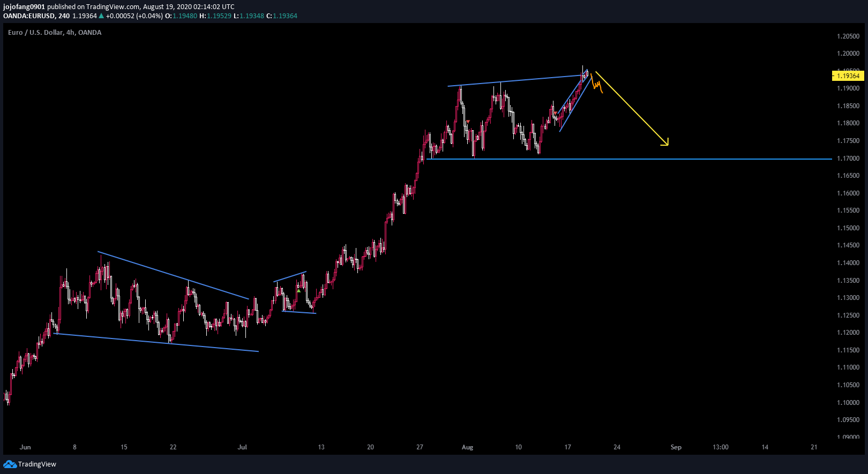Click the 1.14000 price axis label
The height and width of the screenshot is (474, 868).
tap(848, 263)
